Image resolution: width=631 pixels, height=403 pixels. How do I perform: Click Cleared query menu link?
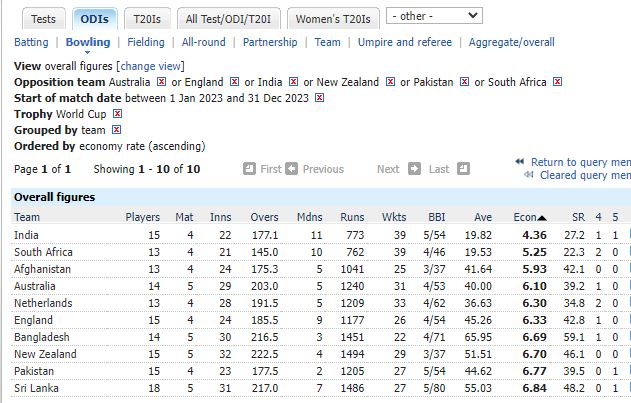point(585,175)
